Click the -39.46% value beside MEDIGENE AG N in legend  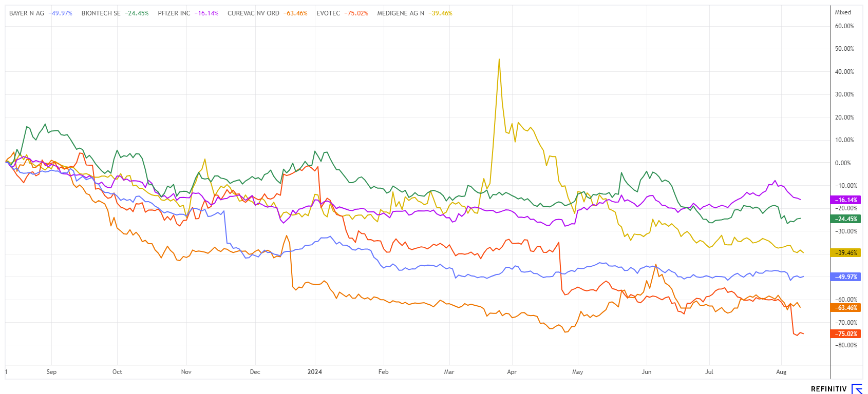(x=440, y=13)
